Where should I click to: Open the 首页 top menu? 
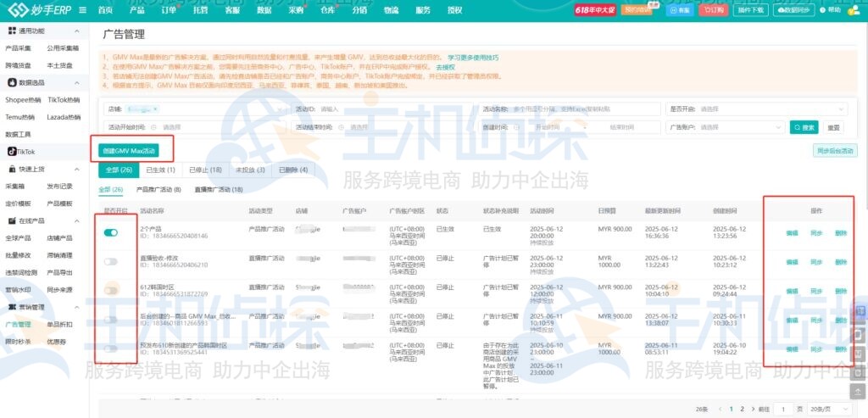tap(105, 10)
